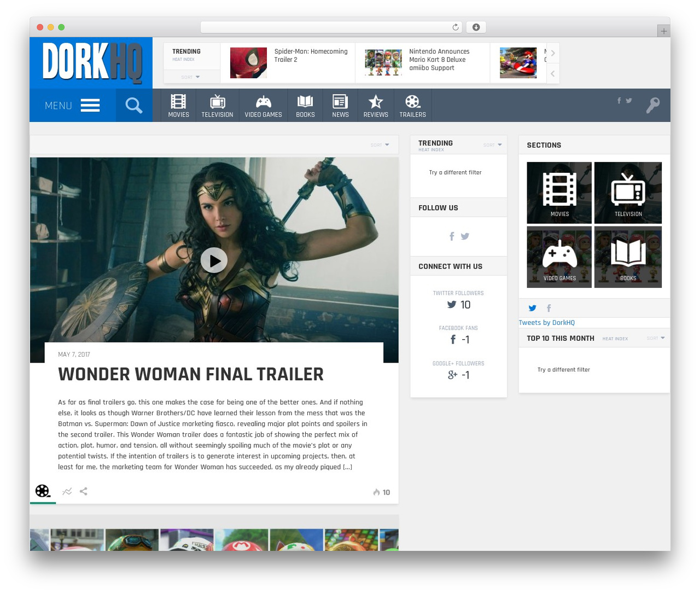This screenshot has height=593, width=700.
Task: Open the Movies navigation item
Action: pyautogui.click(x=178, y=106)
